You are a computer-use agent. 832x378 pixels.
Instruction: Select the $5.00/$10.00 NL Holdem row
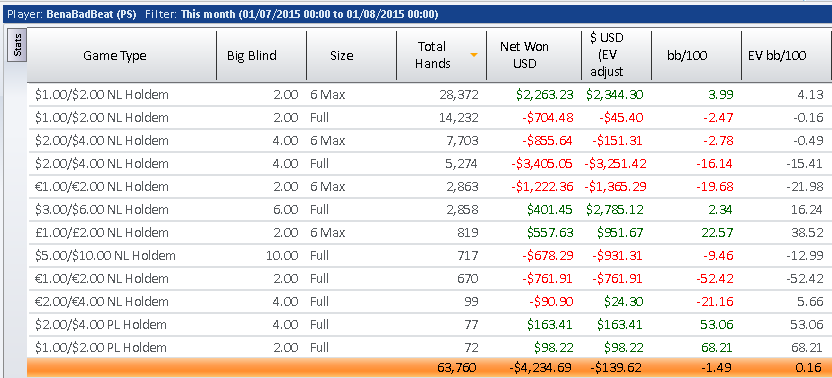(x=429, y=255)
